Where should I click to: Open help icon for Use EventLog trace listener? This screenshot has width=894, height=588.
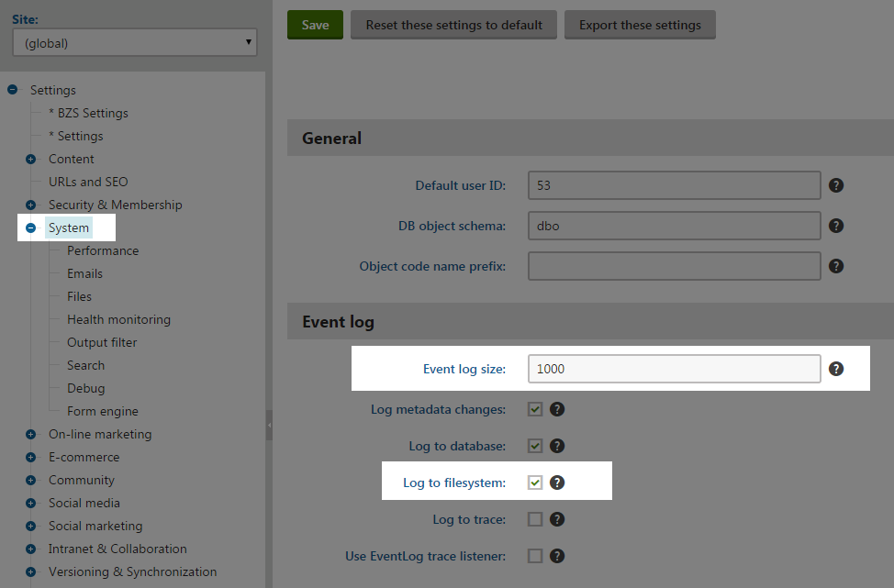click(x=557, y=556)
